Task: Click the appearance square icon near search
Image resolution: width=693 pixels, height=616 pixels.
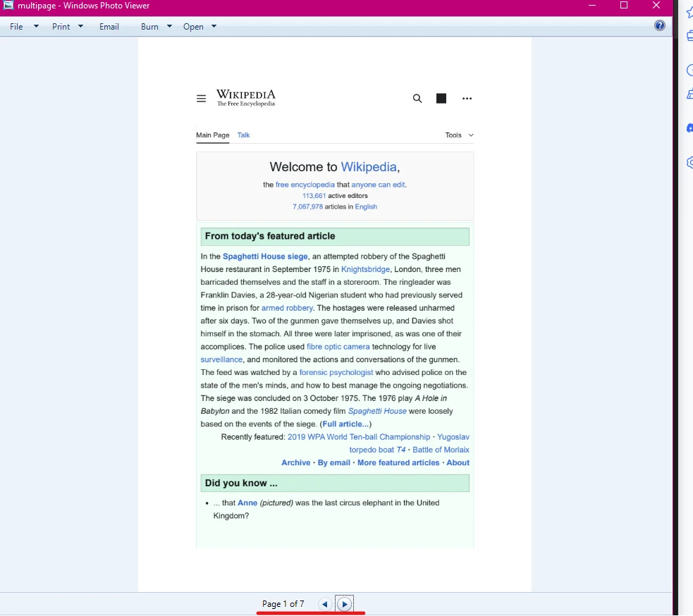Action: (x=441, y=98)
